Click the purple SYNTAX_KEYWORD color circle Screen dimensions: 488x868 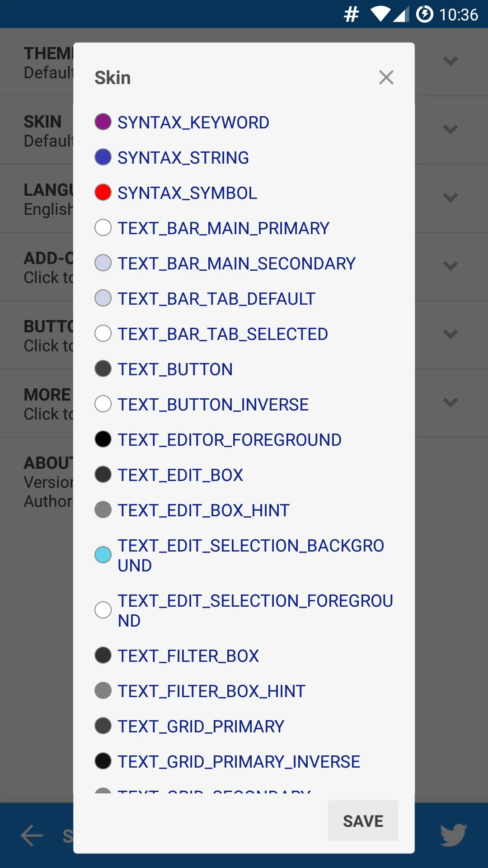(x=103, y=122)
